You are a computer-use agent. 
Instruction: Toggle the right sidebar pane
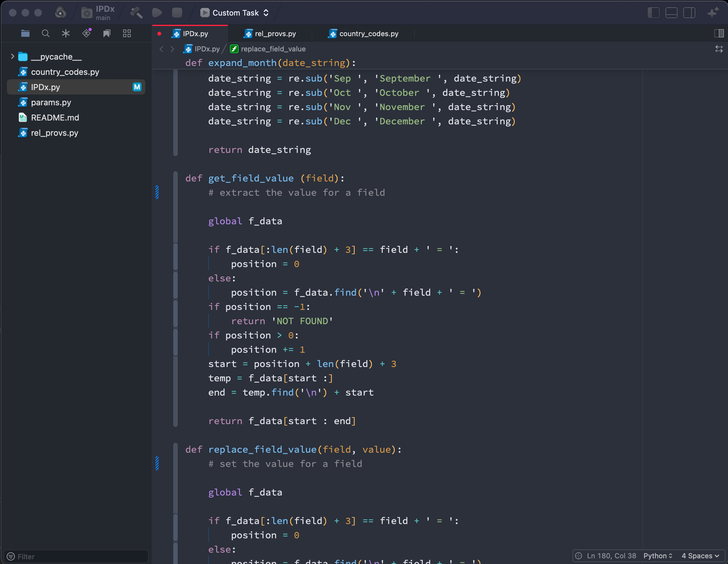(689, 13)
